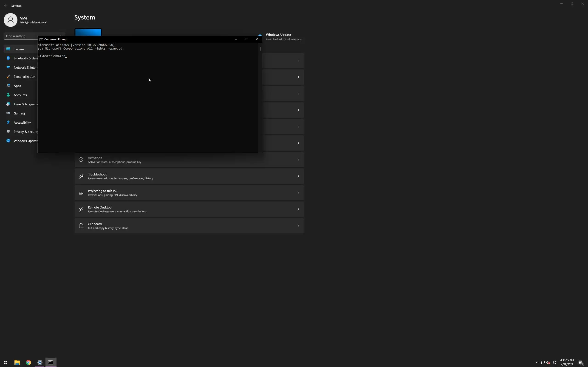Open Google Chrome from the taskbar
This screenshot has width=588, height=367.
pyautogui.click(x=28, y=362)
